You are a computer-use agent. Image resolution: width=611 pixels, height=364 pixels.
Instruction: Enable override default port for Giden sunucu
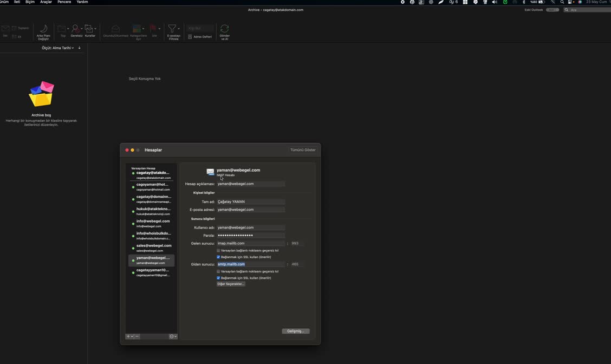219,271
